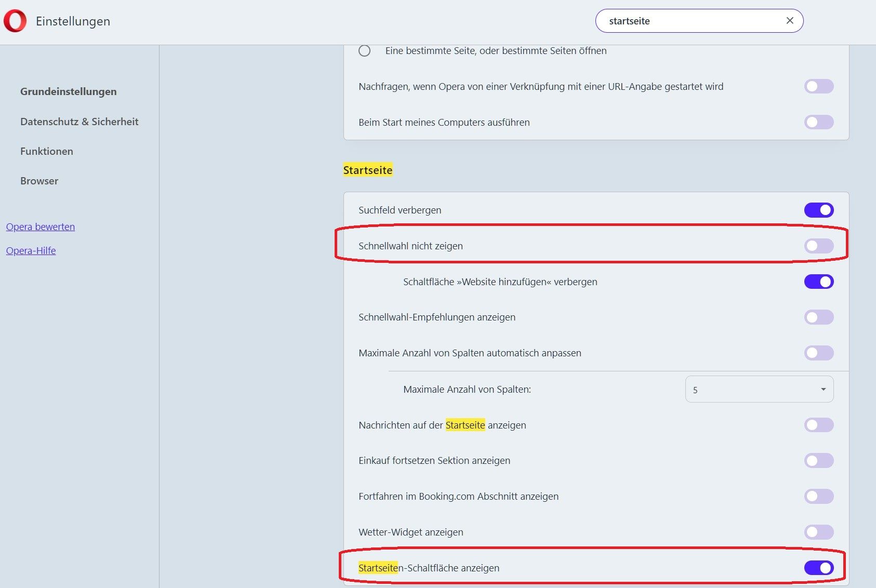Enable 'Maximale Anzahl von Spalten automatisch anpassen'
The image size is (876, 588).
pyautogui.click(x=819, y=353)
